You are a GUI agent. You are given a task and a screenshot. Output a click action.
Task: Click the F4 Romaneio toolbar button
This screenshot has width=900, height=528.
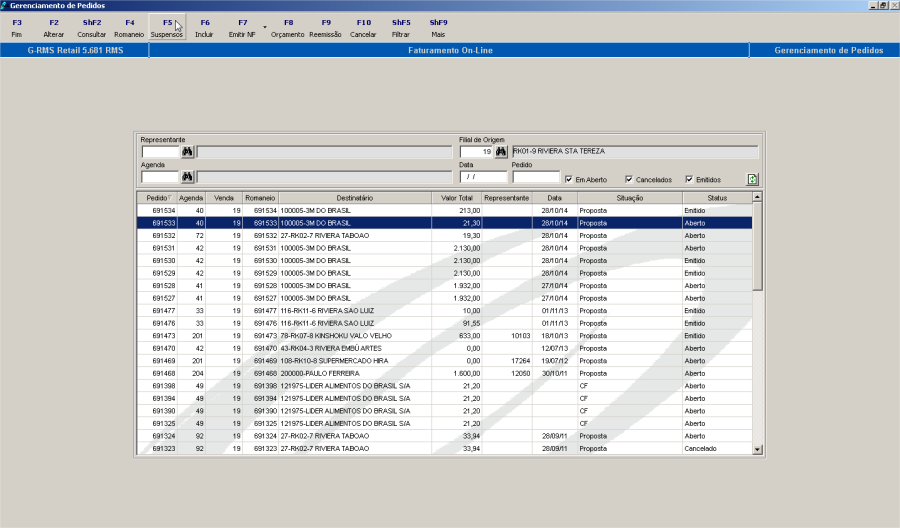pos(129,28)
